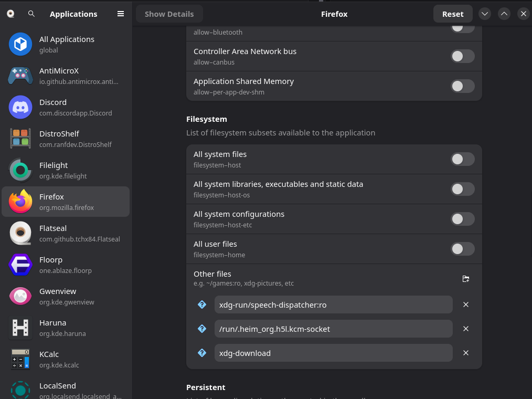Image resolution: width=532 pixels, height=399 pixels.
Task: Remove the xdg-download filesystem entry
Action: click(465, 353)
